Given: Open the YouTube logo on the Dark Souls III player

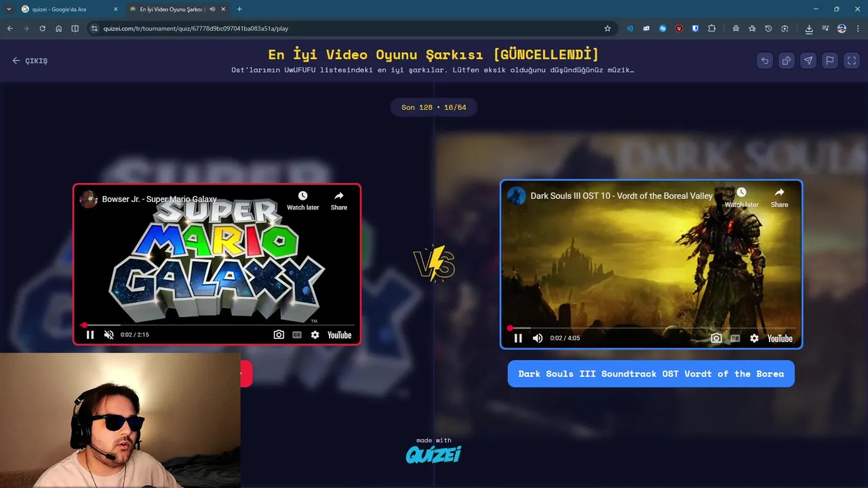Looking at the screenshot, I should (x=780, y=338).
